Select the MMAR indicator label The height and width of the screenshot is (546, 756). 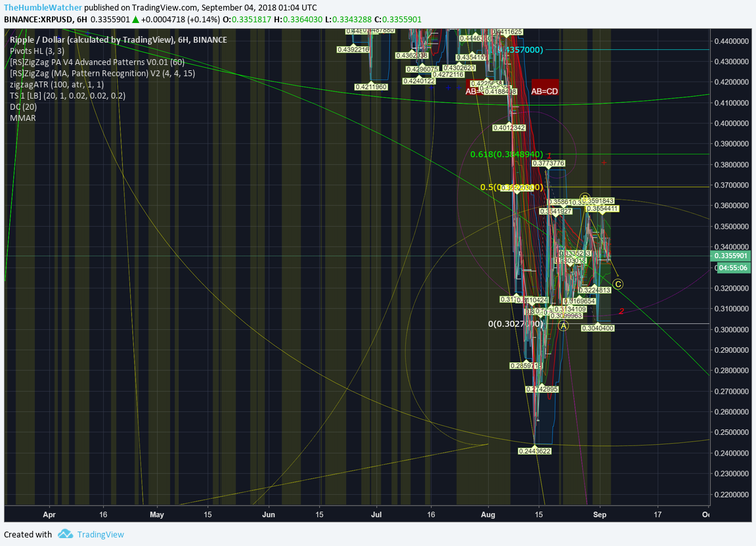23,118
